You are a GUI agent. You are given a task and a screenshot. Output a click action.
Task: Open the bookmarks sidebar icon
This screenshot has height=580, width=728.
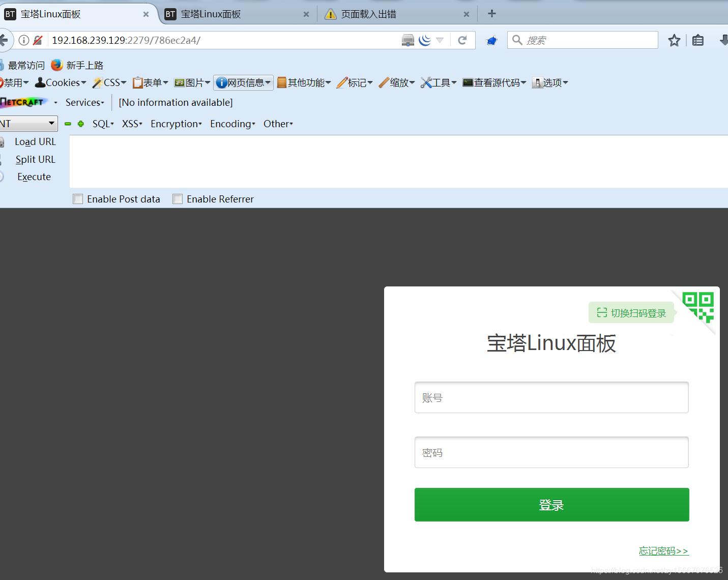[697, 40]
